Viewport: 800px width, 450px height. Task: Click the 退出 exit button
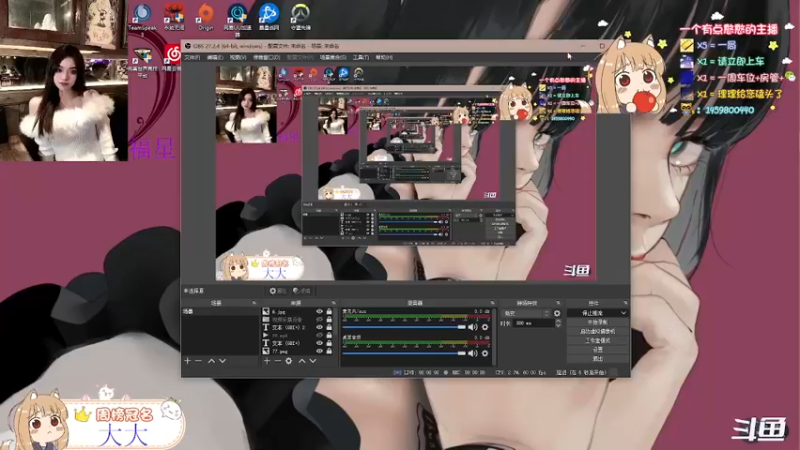(x=597, y=359)
